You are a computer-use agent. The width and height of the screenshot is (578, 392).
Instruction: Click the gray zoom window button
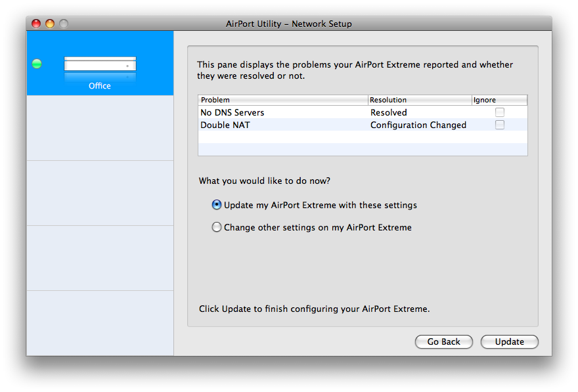click(x=64, y=24)
